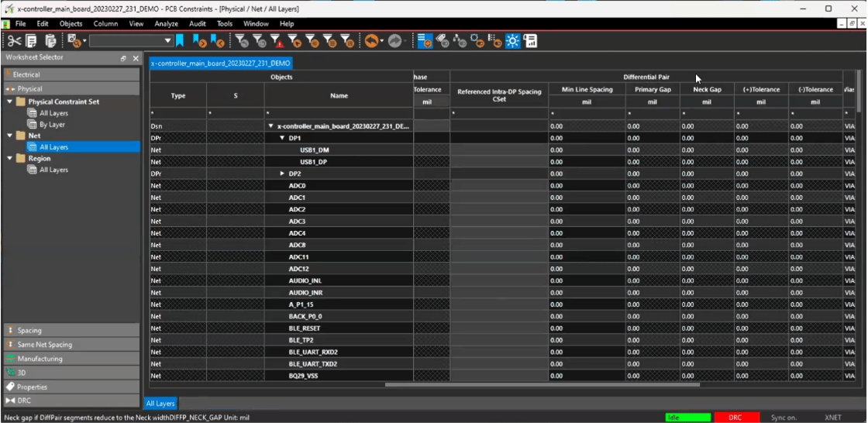Click the report sheet icon

tap(530, 41)
